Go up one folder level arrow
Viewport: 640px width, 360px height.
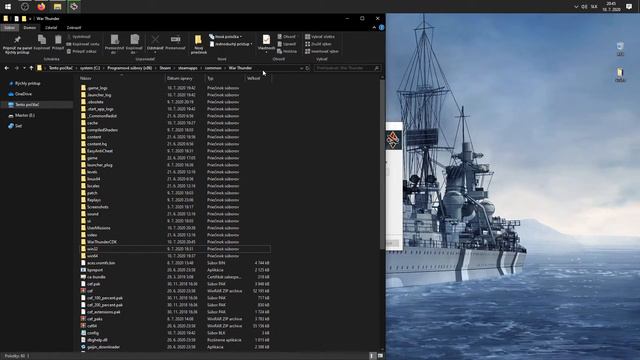[31, 68]
